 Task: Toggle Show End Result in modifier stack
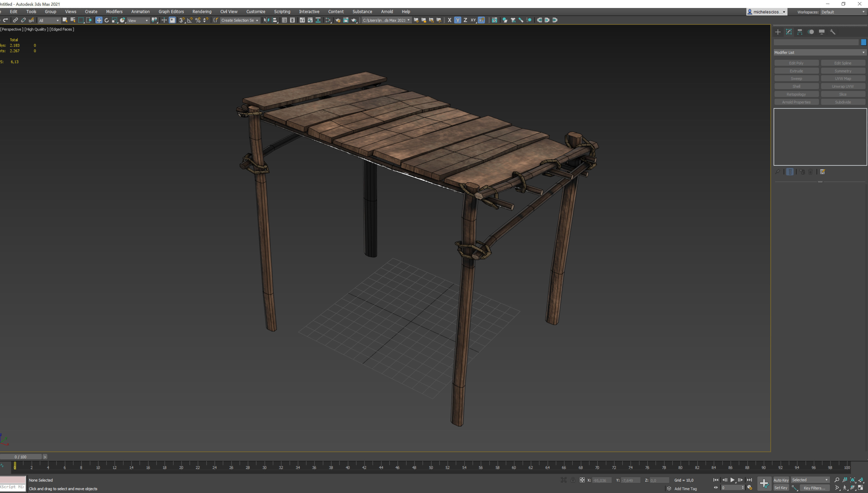(x=790, y=172)
